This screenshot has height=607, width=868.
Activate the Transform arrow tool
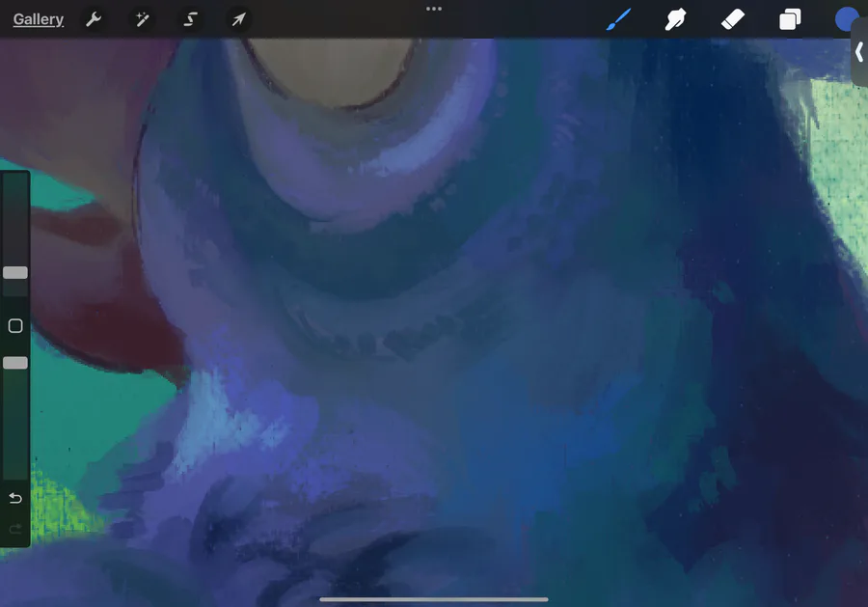238,19
